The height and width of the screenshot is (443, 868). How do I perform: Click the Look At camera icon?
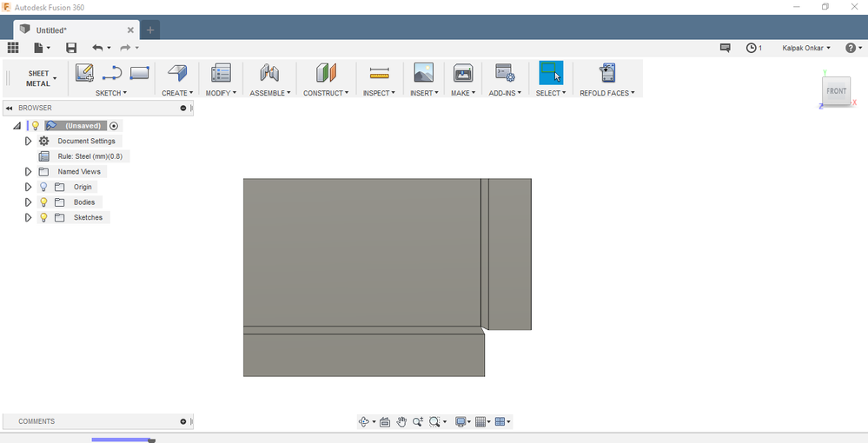pyautogui.click(x=385, y=422)
